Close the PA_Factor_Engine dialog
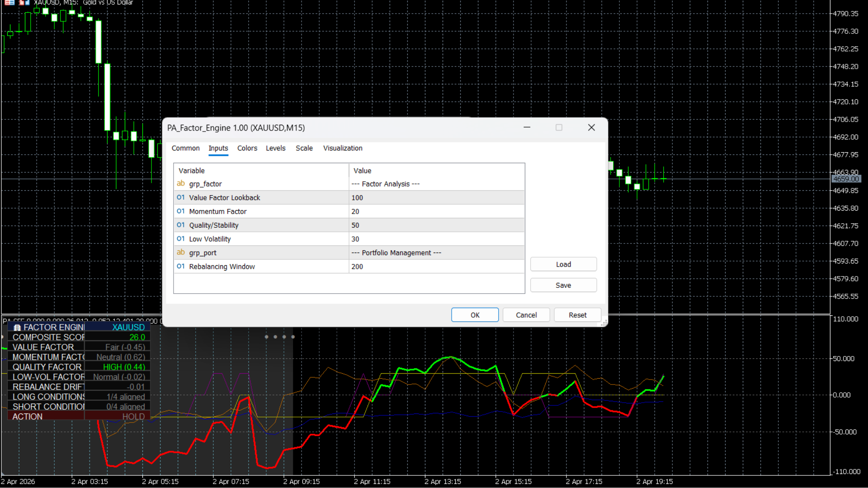Viewport: 868px width, 488px height. coord(591,128)
